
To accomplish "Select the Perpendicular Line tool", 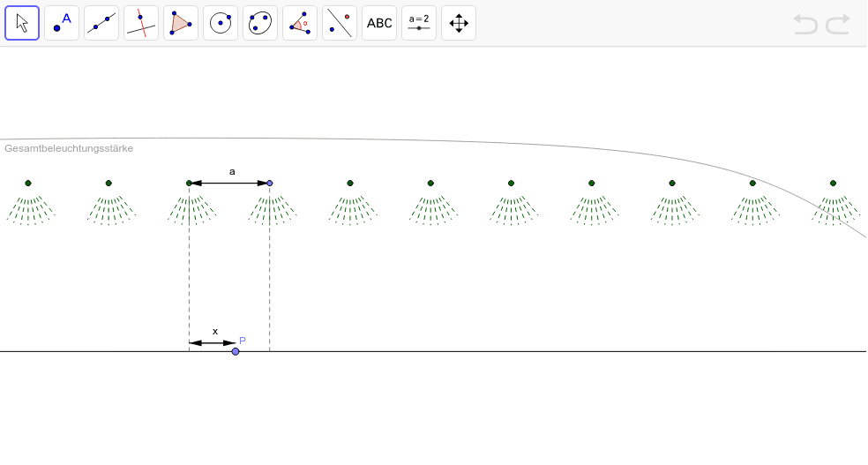I will (141, 23).
